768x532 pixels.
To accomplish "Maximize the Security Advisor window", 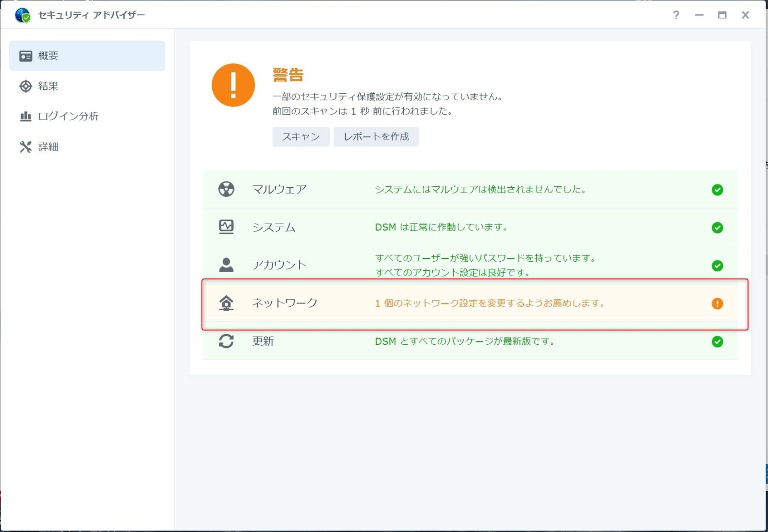I will click(x=722, y=15).
